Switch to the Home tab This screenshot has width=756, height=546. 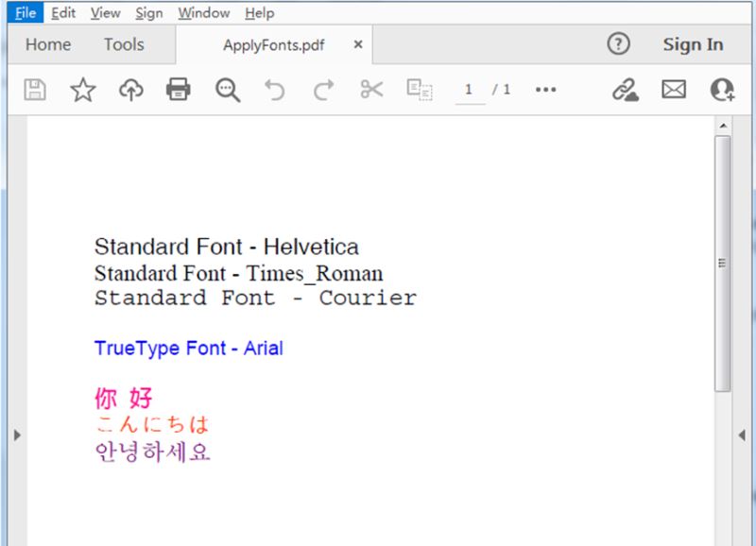tap(48, 44)
